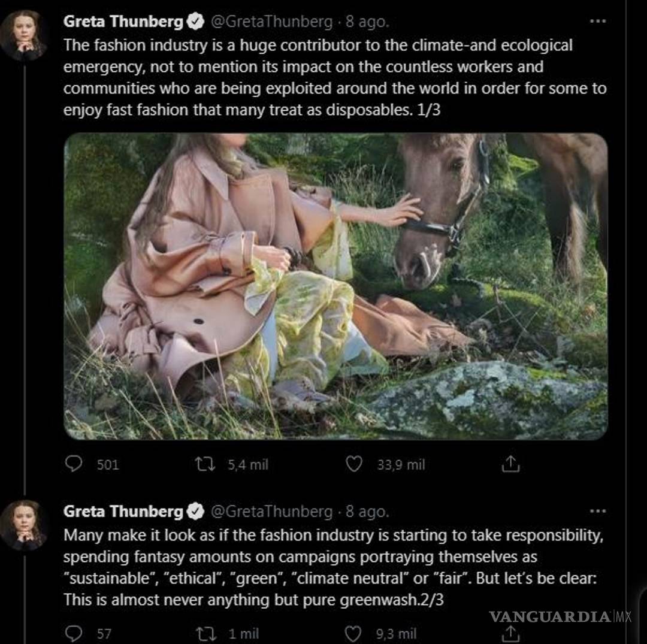Viewport: 647px width, 644px height.
Task: Enlarge the photo with the horse
Action: click(x=335, y=286)
